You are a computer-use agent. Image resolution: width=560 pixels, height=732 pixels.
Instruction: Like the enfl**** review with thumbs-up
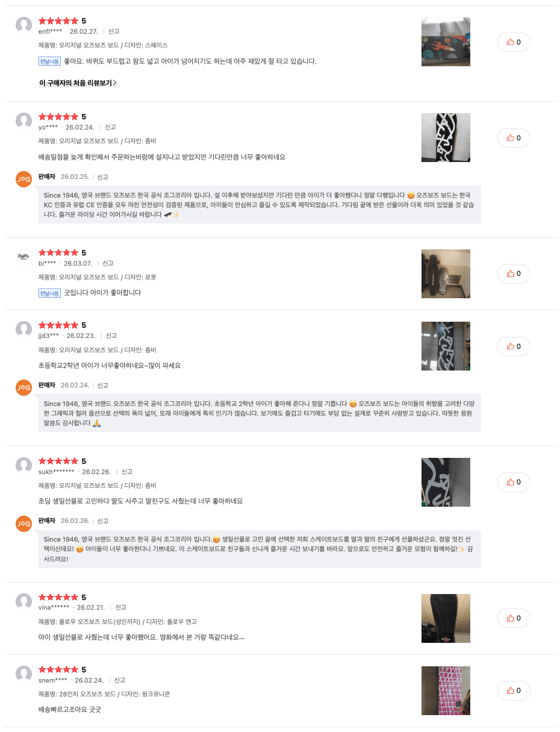(x=514, y=42)
